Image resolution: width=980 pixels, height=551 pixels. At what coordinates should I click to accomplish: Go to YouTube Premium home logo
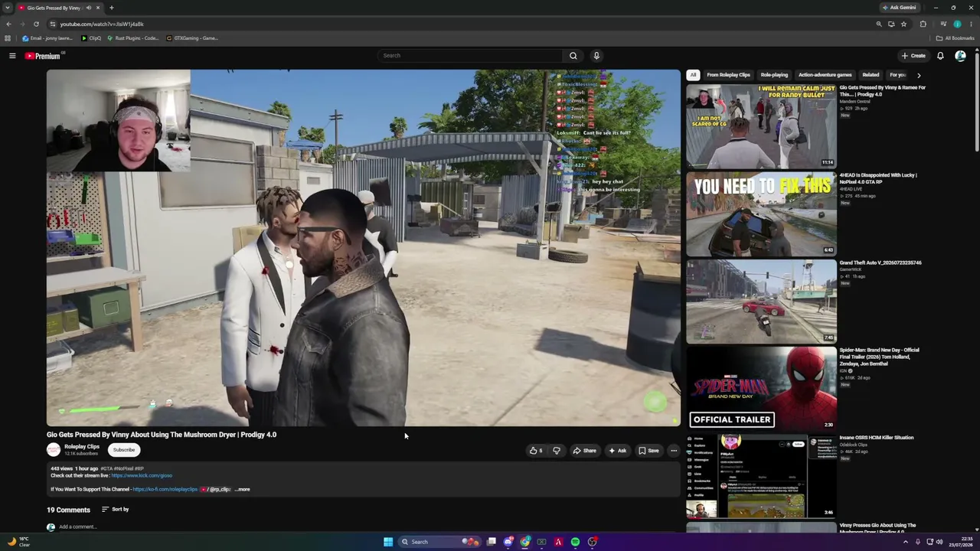click(43, 56)
